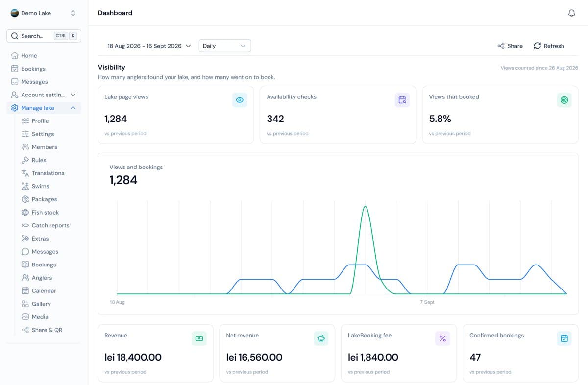This screenshot has width=588, height=385.
Task: Click the magnifier icon in the search box
Action: click(x=15, y=36)
